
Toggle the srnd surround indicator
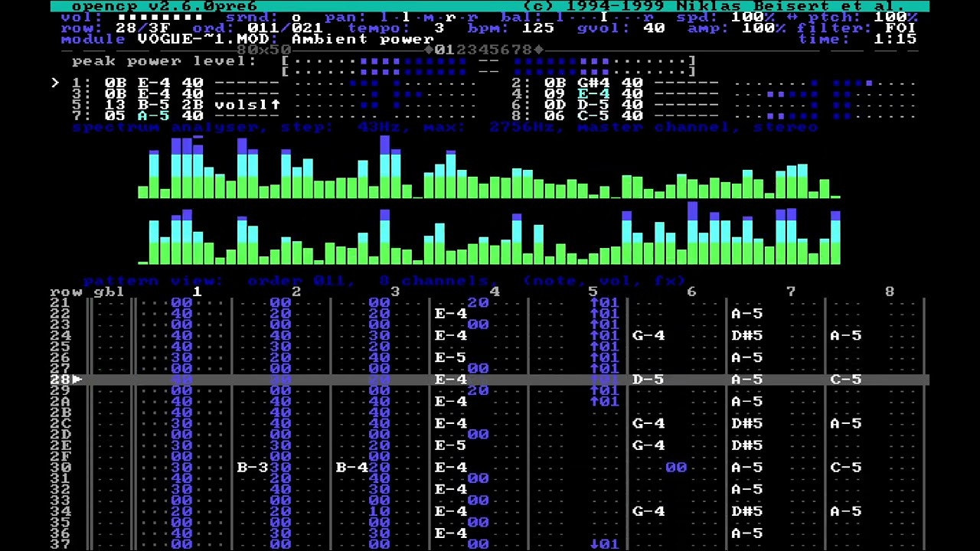(x=296, y=17)
